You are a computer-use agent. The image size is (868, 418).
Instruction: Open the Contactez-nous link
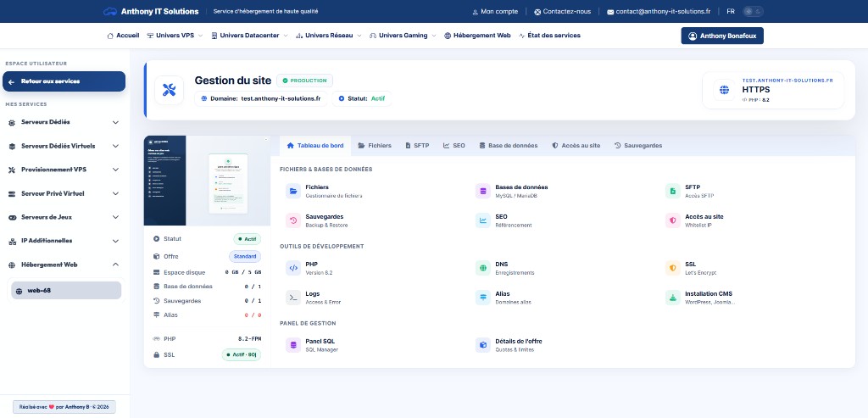(x=563, y=12)
